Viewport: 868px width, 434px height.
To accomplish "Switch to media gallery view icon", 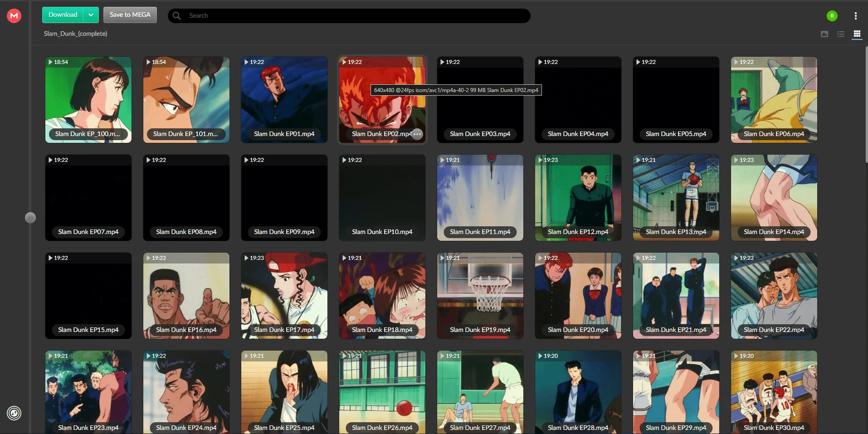I will click(824, 34).
